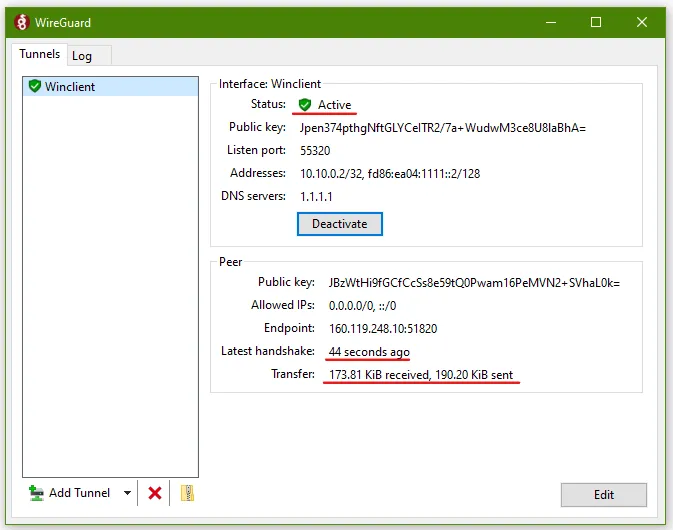Expand the Add Tunnel dropdown arrow
The image size is (673, 530).
pos(127,493)
